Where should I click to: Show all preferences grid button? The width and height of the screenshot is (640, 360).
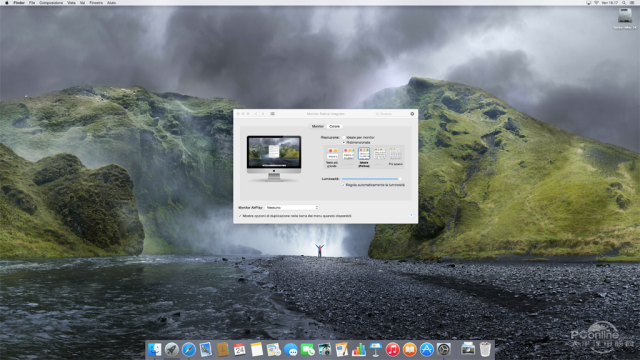[x=272, y=114]
